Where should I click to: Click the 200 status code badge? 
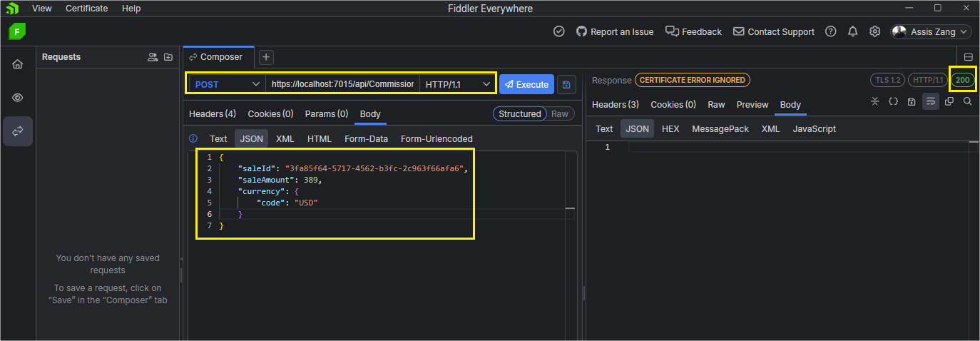tap(962, 80)
